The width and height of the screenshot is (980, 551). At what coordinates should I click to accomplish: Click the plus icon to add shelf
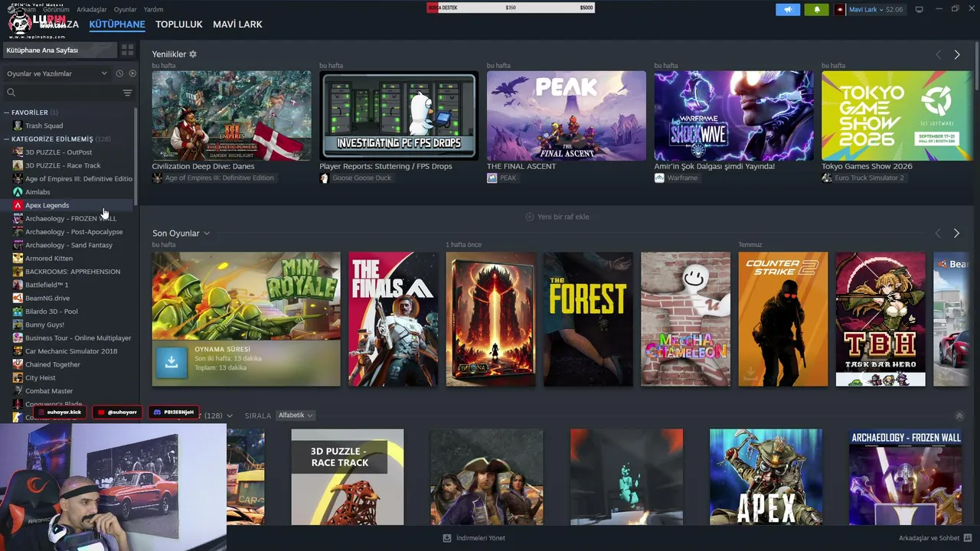point(529,217)
